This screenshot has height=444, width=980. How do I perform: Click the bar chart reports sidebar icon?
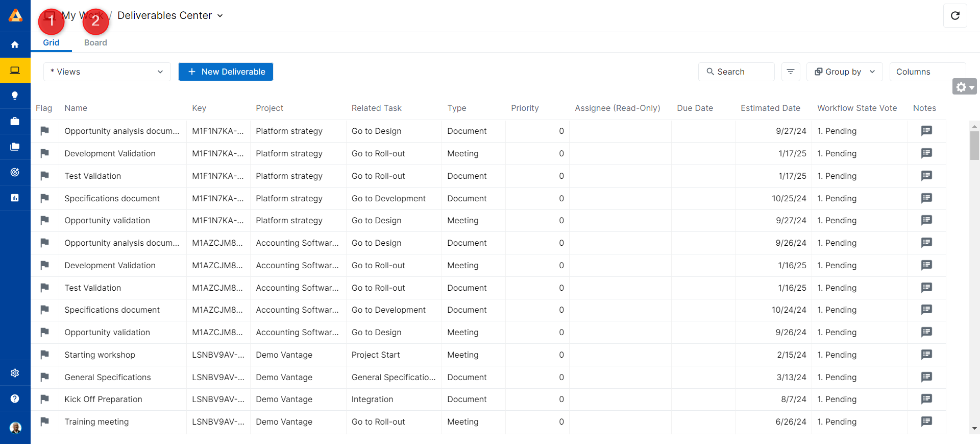15,198
